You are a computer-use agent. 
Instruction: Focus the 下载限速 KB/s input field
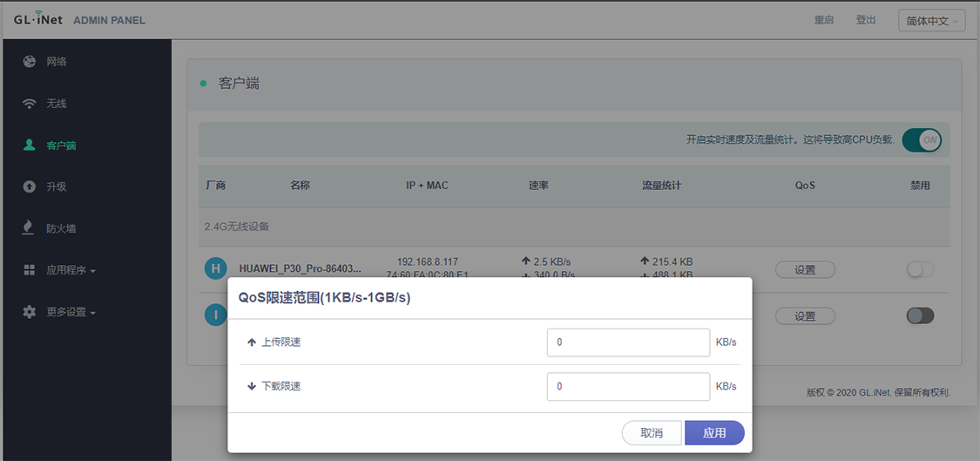(628, 387)
